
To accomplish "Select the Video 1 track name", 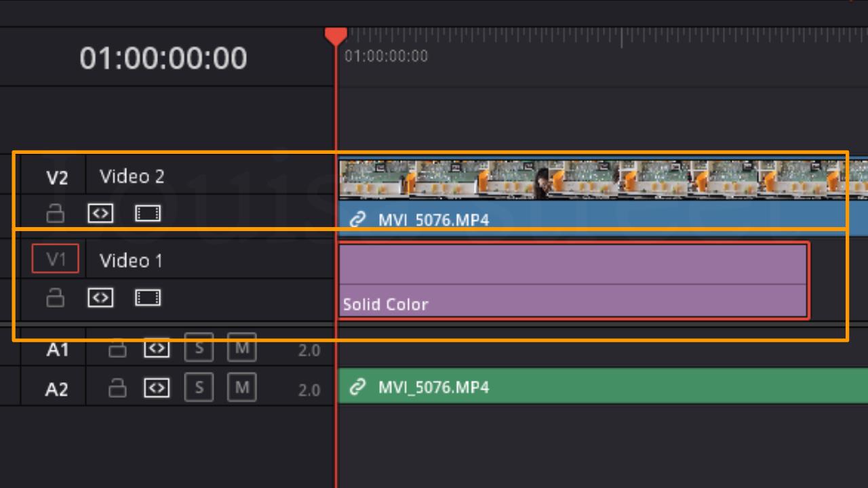I will coord(131,260).
